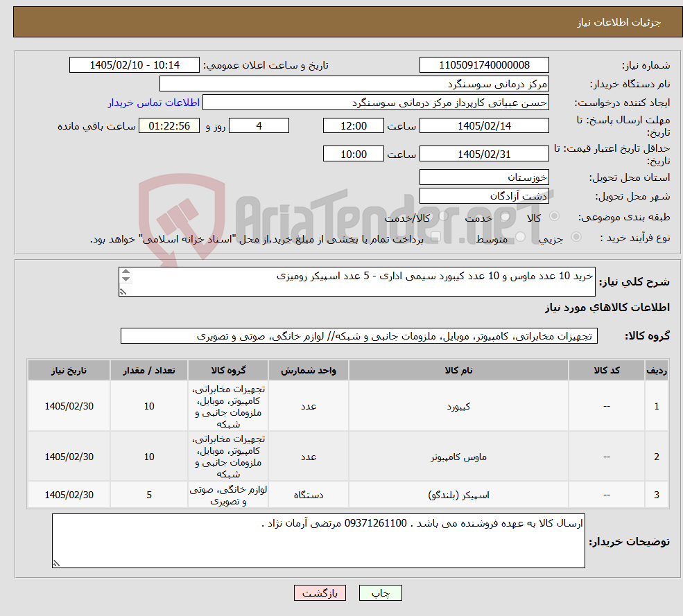Image resolution: width=683 pixels, height=616 pixels.
Task: Select the خدمت radio button
Action: [505, 216]
